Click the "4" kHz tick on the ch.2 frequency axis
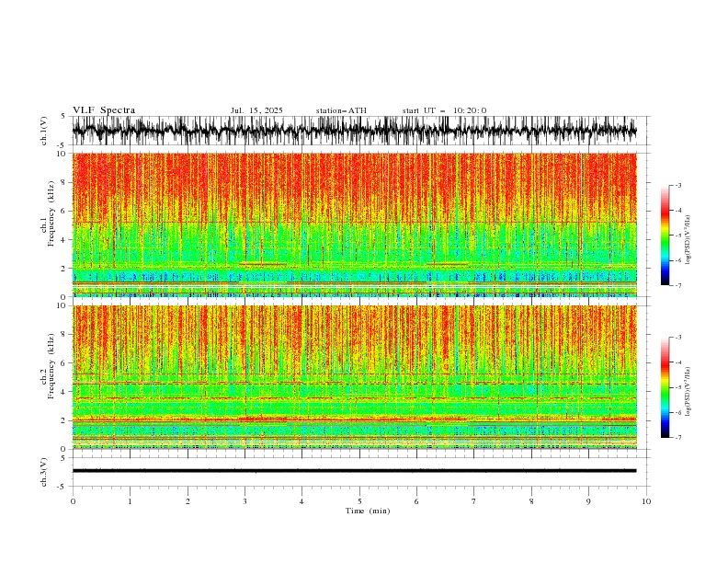728x563 pixels. coord(63,392)
